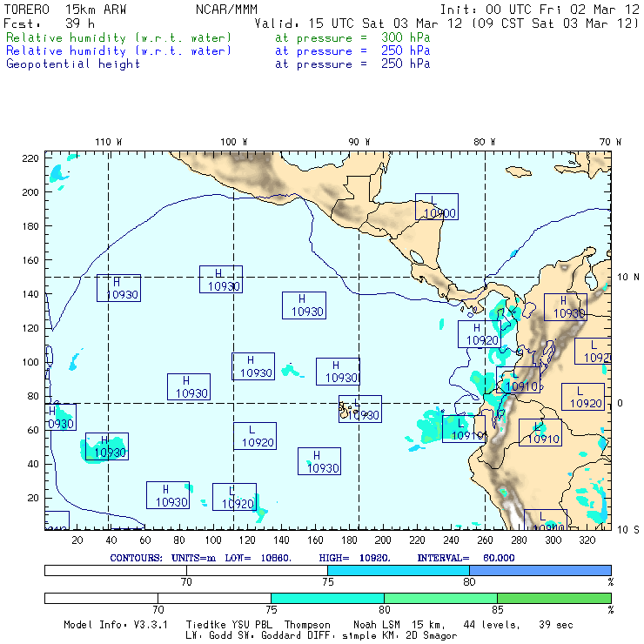644x644 pixels.
Task: Click the '100 W' longitude label
Action: (x=234, y=142)
